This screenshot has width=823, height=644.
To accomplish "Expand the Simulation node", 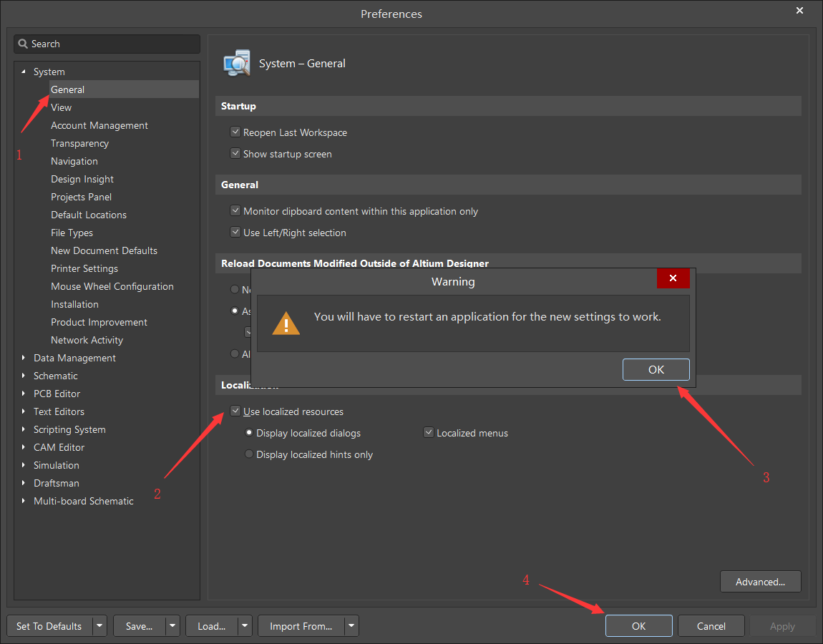I will pyautogui.click(x=23, y=464).
